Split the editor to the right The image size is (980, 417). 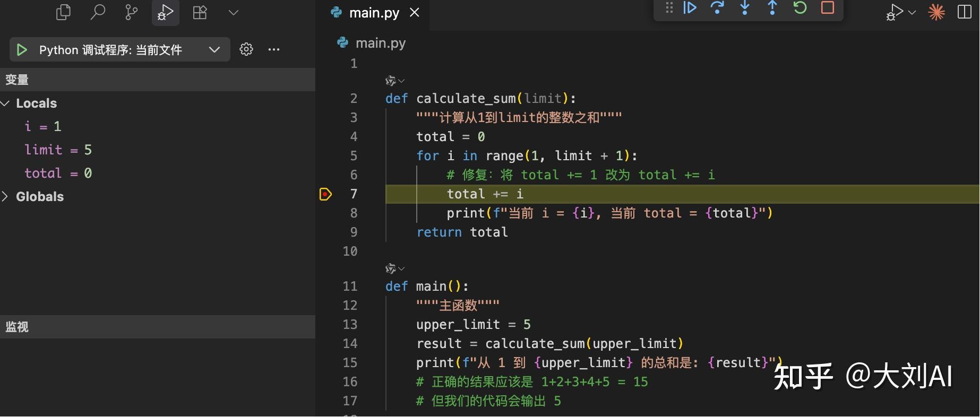(965, 12)
